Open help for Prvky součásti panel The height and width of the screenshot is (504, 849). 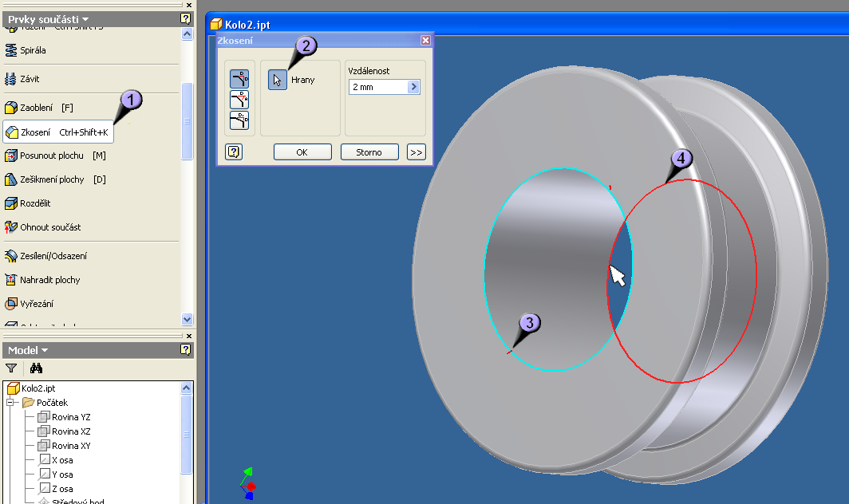click(x=186, y=19)
